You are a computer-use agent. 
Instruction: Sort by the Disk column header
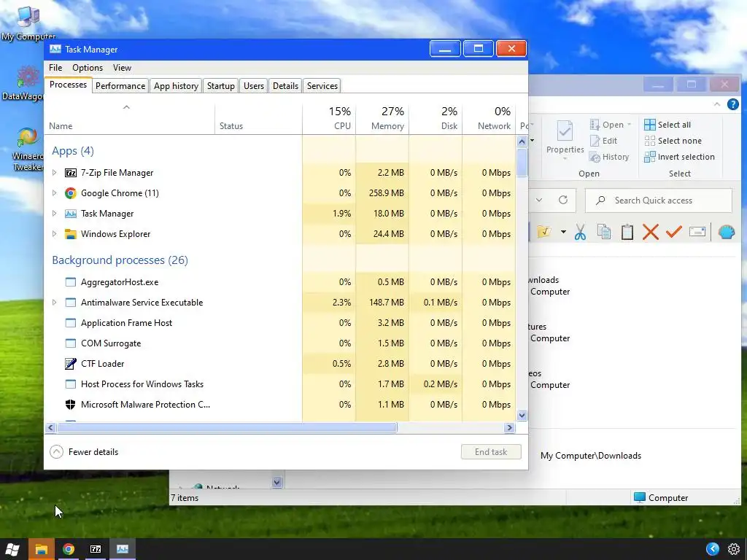pos(436,117)
